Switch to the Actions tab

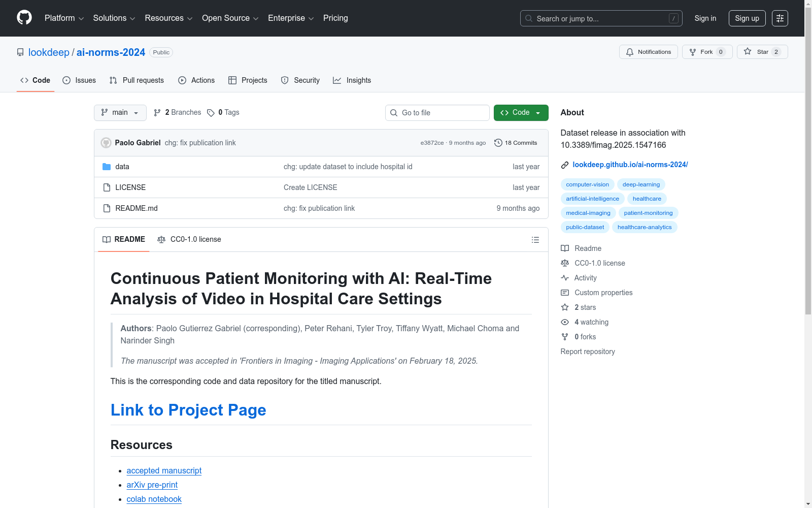pos(196,80)
